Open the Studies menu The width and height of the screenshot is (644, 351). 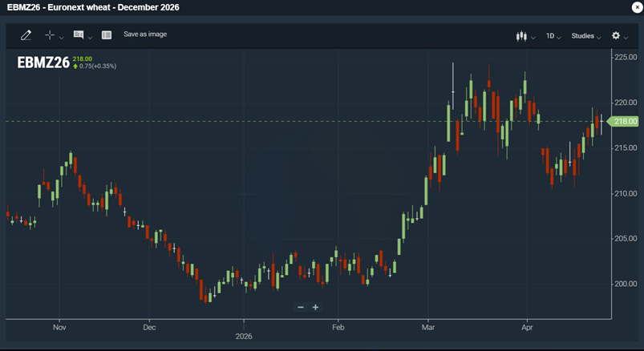[x=585, y=36]
